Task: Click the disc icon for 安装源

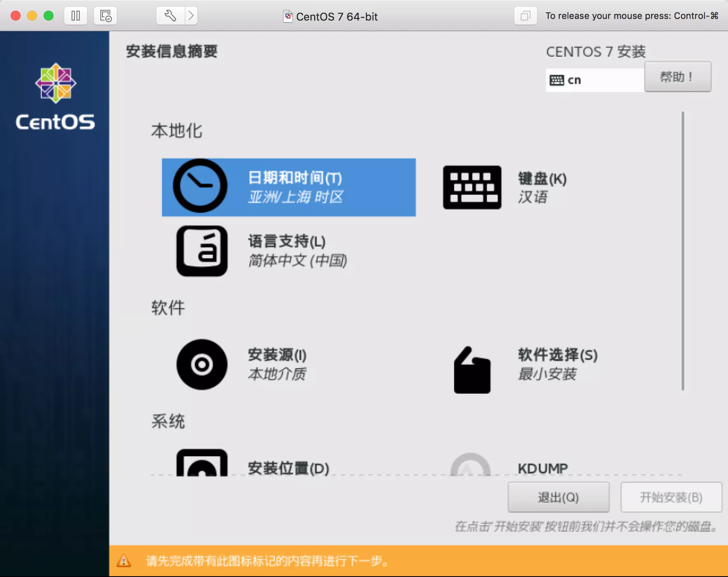Action: click(202, 365)
